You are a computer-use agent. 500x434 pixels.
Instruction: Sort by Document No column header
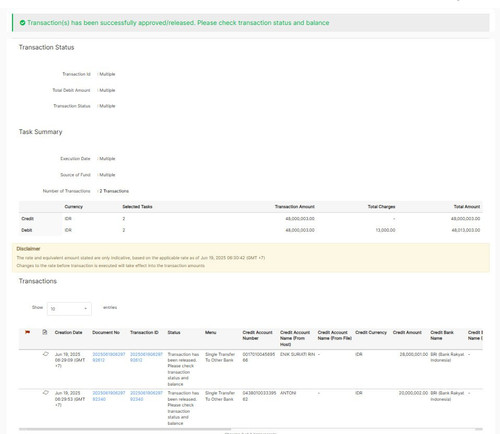(x=106, y=332)
